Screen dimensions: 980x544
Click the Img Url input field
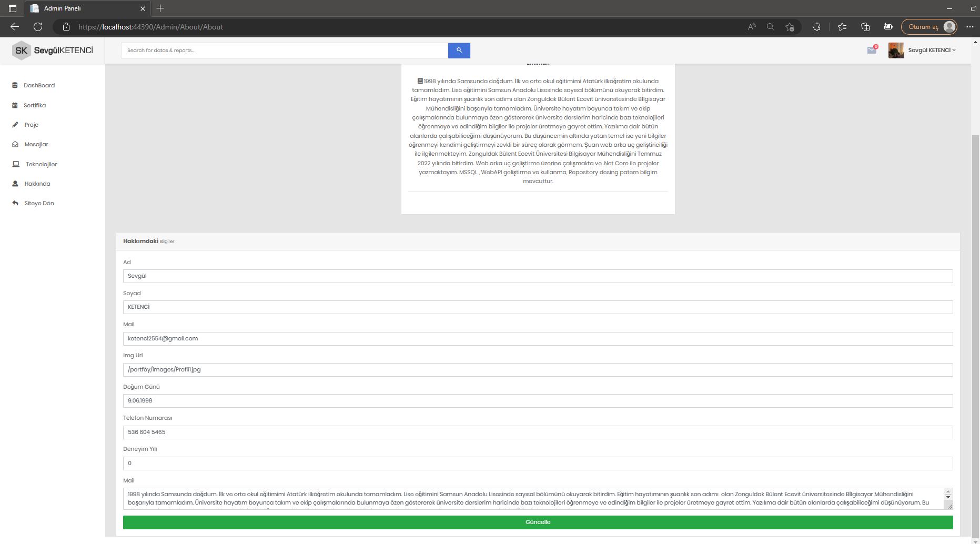click(x=538, y=370)
